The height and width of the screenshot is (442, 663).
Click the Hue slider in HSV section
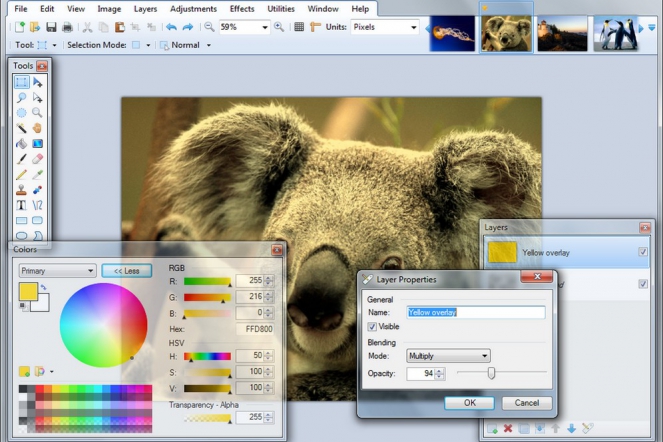[x=208, y=357]
